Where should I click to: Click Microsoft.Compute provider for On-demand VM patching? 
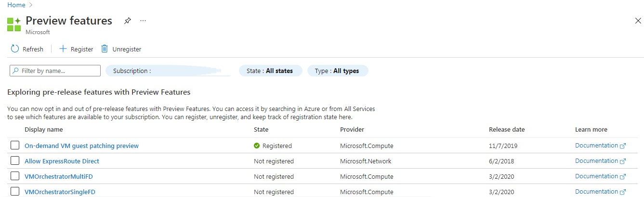pyautogui.click(x=367, y=146)
